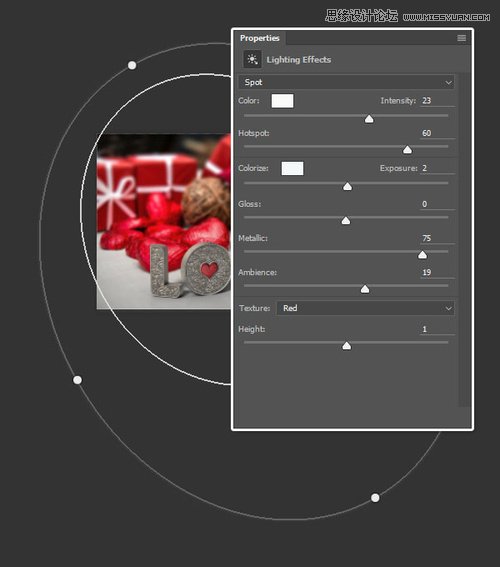Viewport: 500px width, 567px height.
Task: Click the bottom-right light ellipse handle
Action: click(375, 498)
